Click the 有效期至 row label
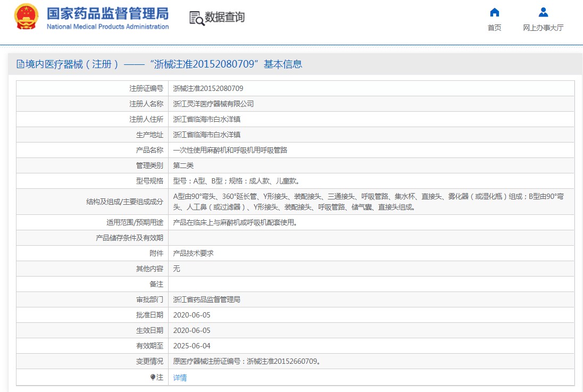Image resolution: width=583 pixels, height=392 pixels. [x=149, y=346]
